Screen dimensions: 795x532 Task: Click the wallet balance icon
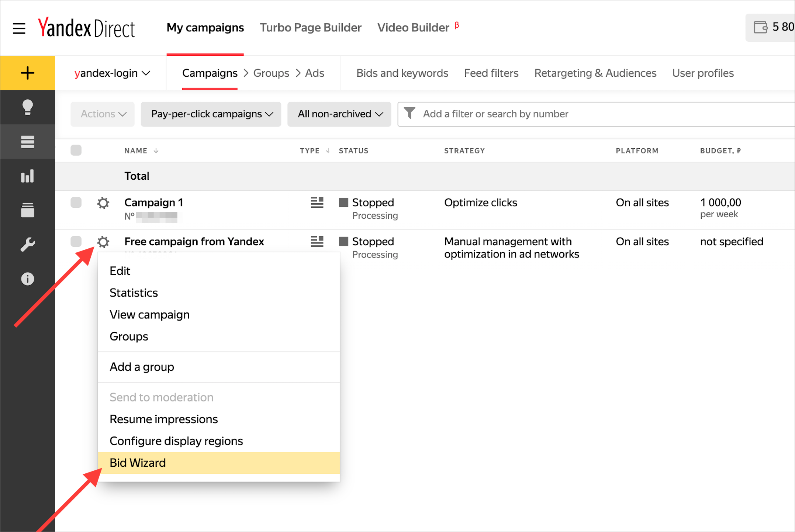760,27
